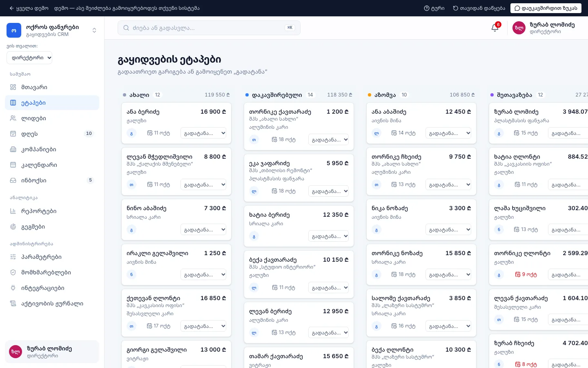Open the დირექტორი role dropdown

pos(29,58)
